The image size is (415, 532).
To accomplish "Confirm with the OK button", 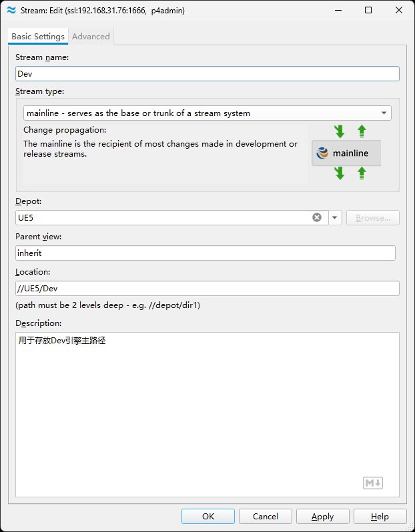I will coord(208,517).
